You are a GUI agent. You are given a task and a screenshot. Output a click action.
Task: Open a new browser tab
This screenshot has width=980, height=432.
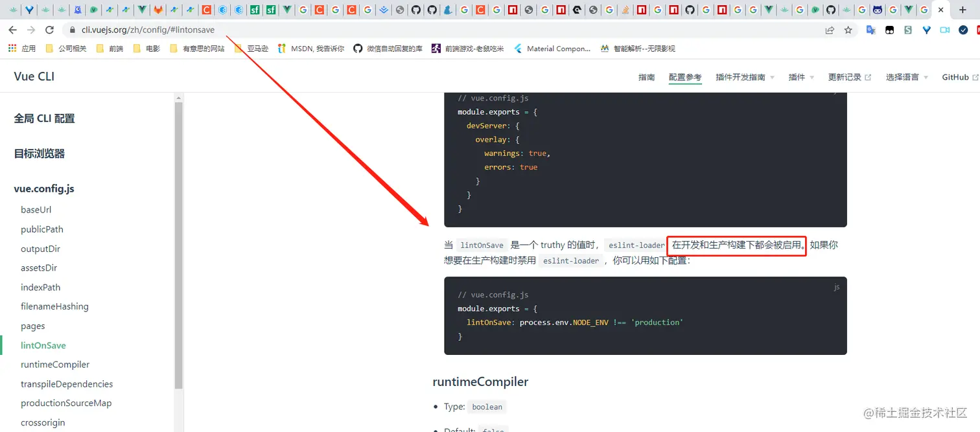(962, 10)
